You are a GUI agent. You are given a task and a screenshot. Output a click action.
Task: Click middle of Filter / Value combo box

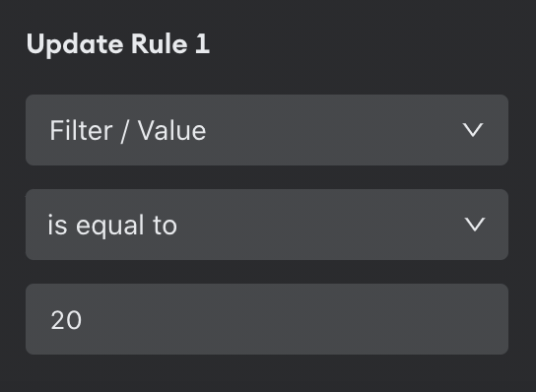pos(267,130)
